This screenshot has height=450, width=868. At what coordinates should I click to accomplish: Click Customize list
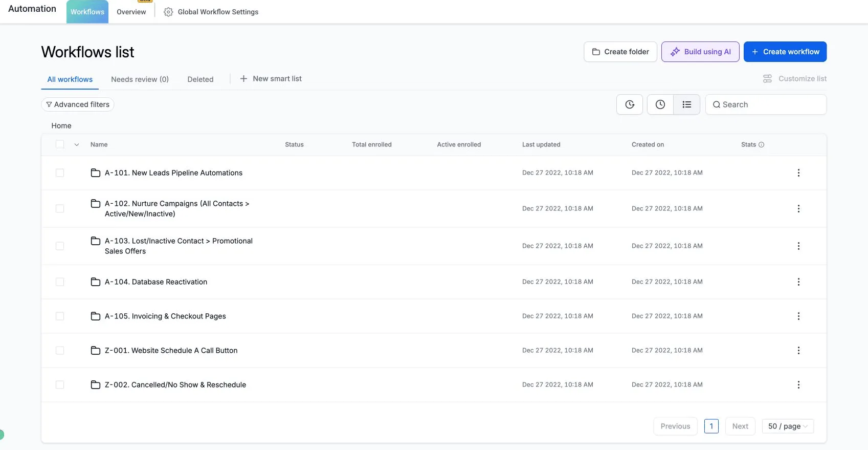tap(795, 79)
